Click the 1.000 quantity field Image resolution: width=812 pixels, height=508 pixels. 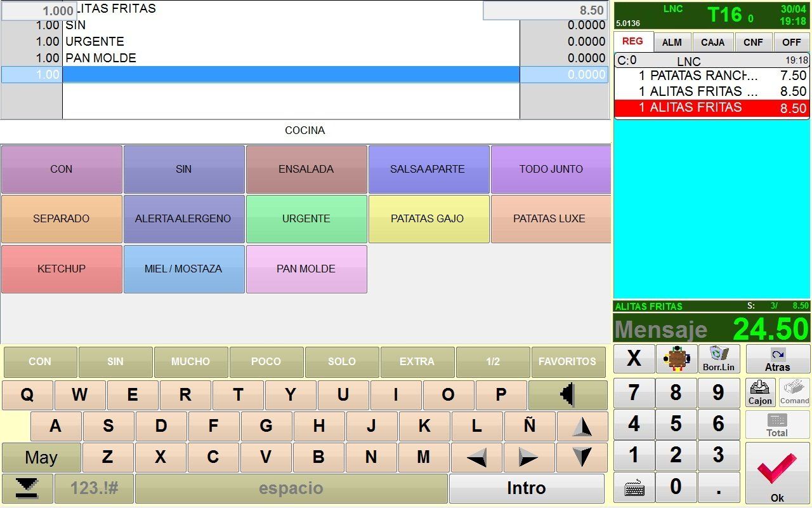[x=39, y=10]
